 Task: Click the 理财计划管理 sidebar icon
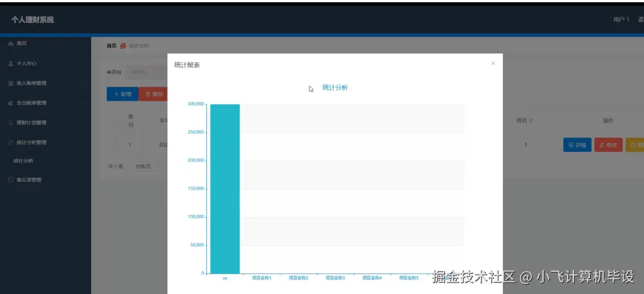[x=11, y=123]
